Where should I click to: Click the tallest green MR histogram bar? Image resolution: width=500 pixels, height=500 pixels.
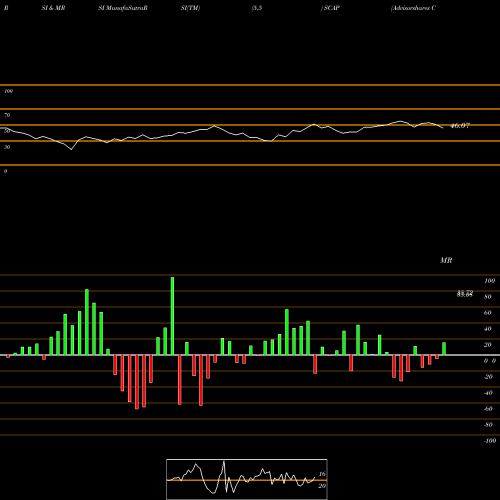[x=172, y=316]
